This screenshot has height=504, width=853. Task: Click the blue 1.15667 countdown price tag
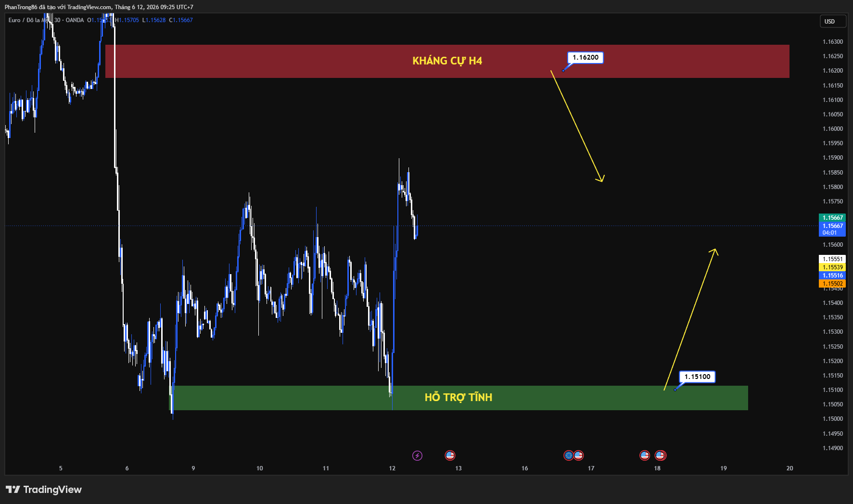[x=832, y=229]
